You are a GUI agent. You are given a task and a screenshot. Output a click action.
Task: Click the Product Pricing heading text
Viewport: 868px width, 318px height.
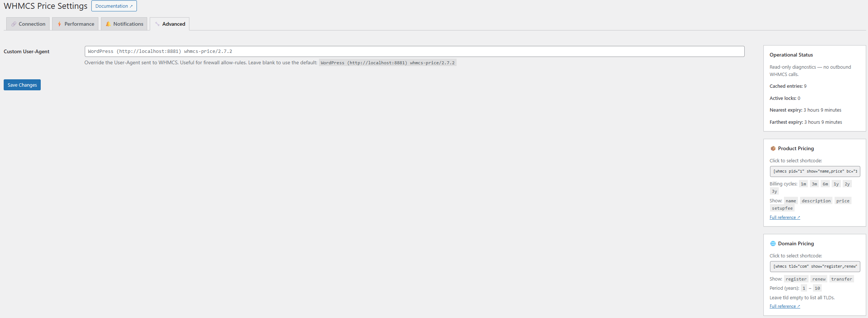(x=796, y=148)
